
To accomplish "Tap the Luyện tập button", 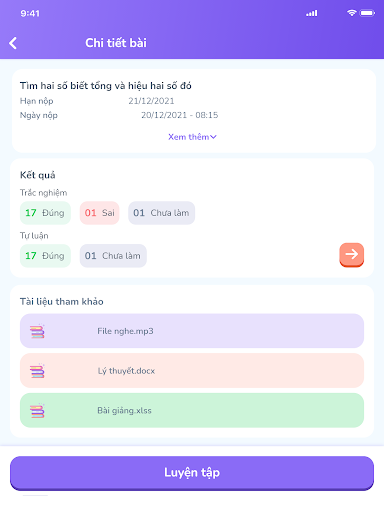I will (x=192, y=473).
